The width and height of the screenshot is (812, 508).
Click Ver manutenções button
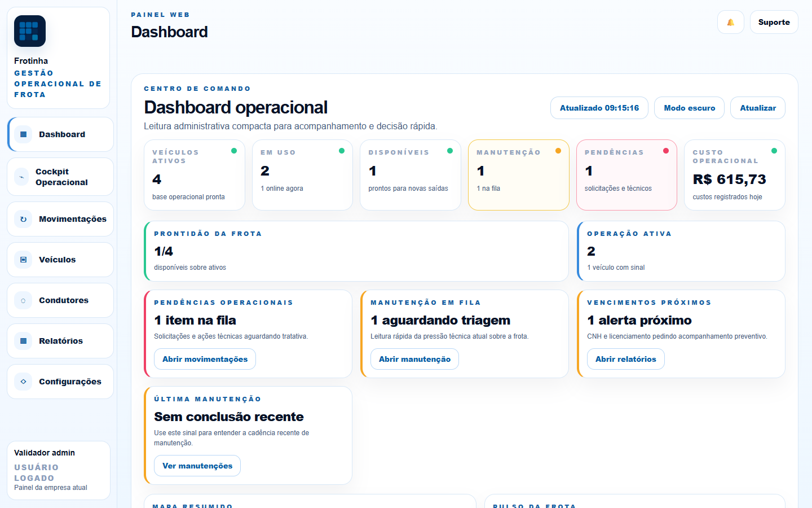coord(197,466)
